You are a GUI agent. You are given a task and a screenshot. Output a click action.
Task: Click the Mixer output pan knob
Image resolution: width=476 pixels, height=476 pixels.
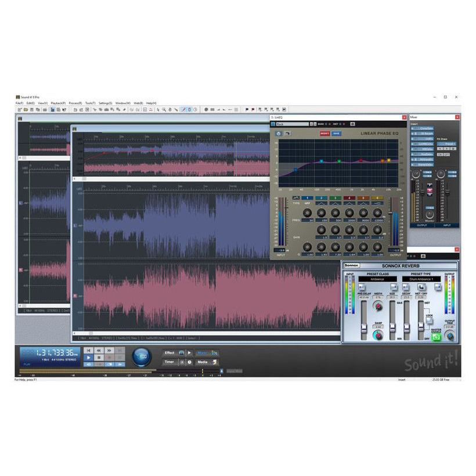click(416, 174)
